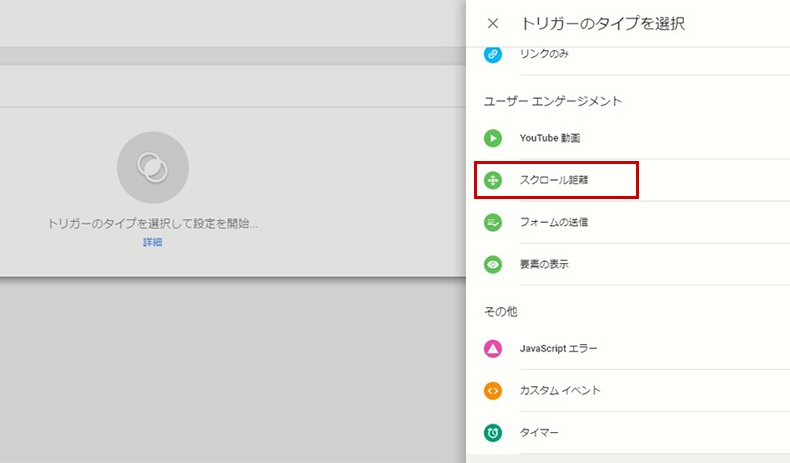Click the green arrows icon for スクロール距離
This screenshot has height=463, width=790.
tap(493, 180)
